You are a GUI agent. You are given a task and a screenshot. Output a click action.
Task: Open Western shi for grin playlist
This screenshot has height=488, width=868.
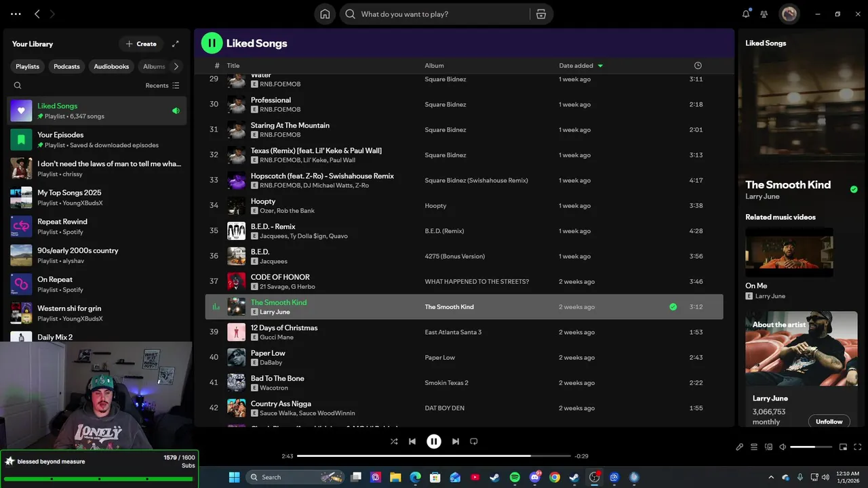pos(97,313)
